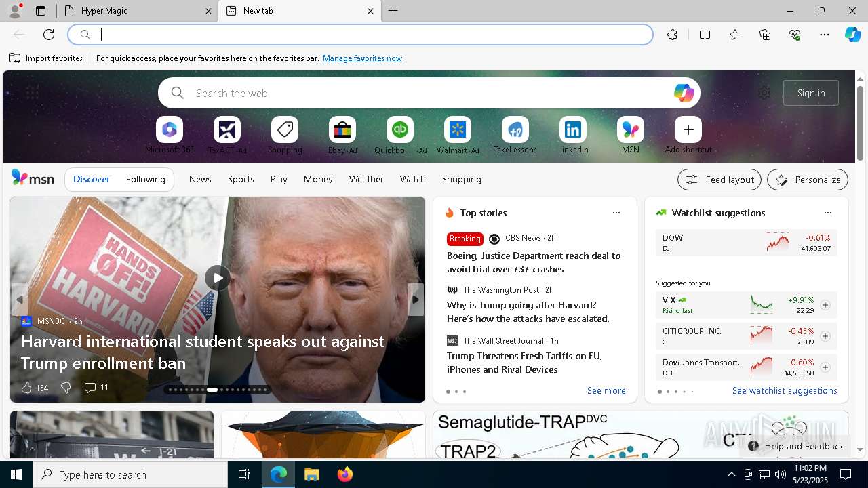868x488 pixels.
Task: Add Dow Jones Transport to watchlist
Action: [x=825, y=367]
